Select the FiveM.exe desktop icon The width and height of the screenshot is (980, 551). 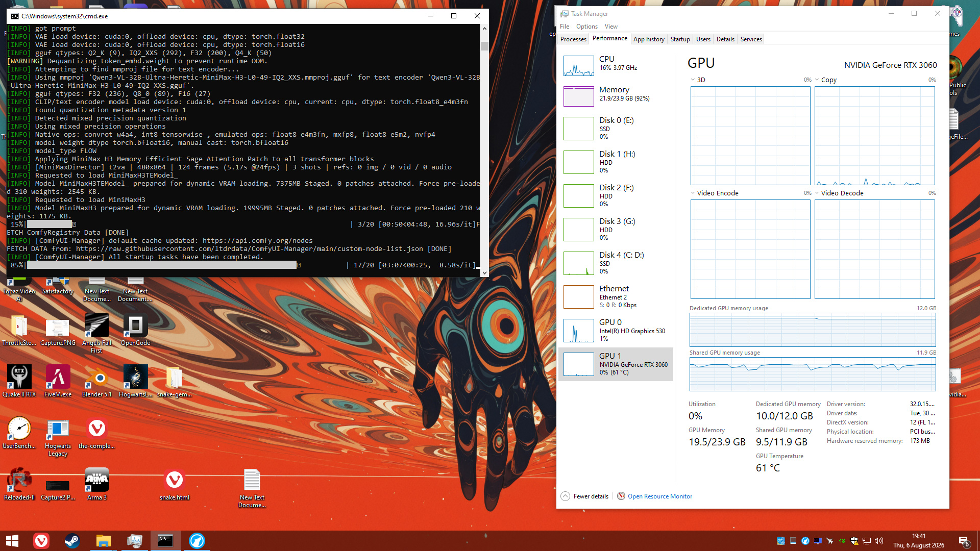click(58, 382)
